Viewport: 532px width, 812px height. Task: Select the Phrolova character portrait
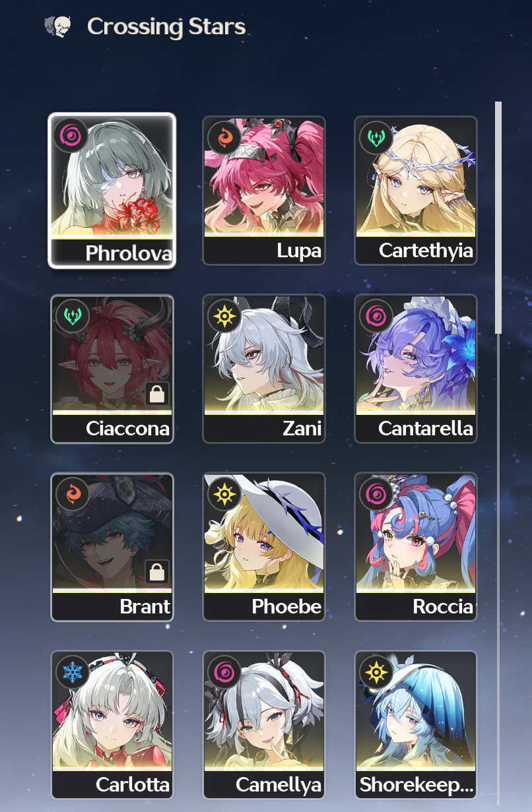[112, 191]
